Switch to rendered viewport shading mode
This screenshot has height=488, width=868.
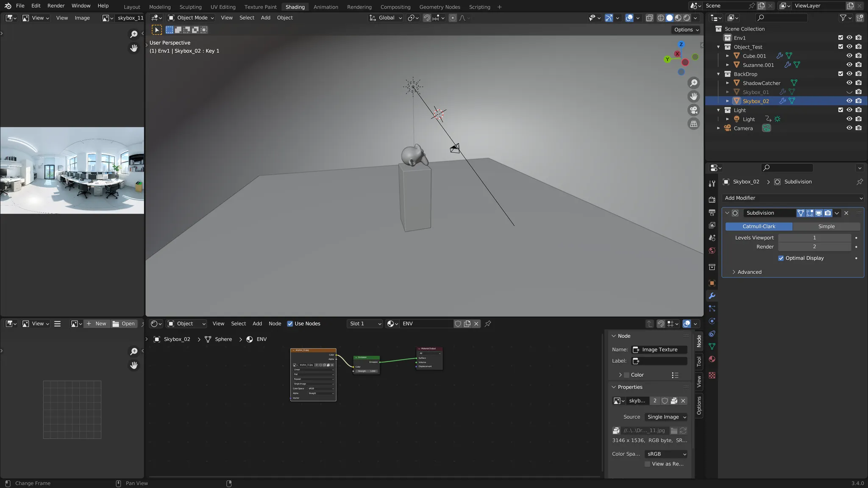pyautogui.click(x=687, y=18)
